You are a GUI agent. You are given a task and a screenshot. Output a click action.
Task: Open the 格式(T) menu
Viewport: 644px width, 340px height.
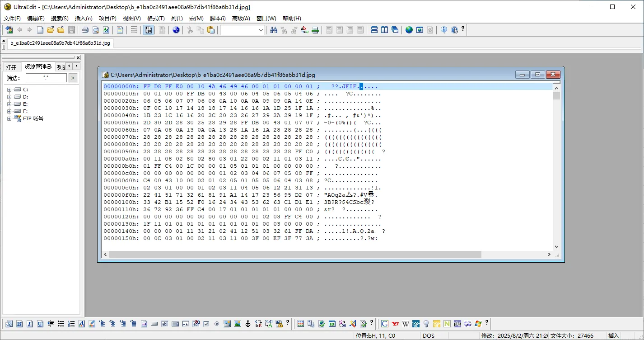click(156, 19)
